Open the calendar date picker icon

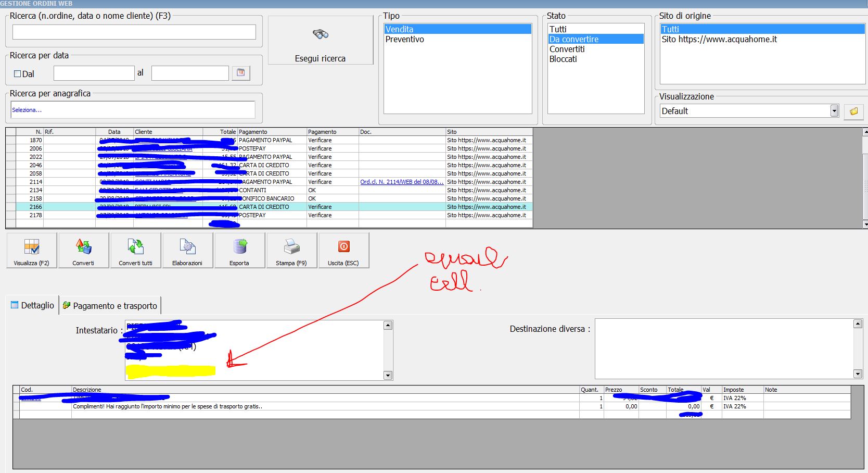pos(241,73)
